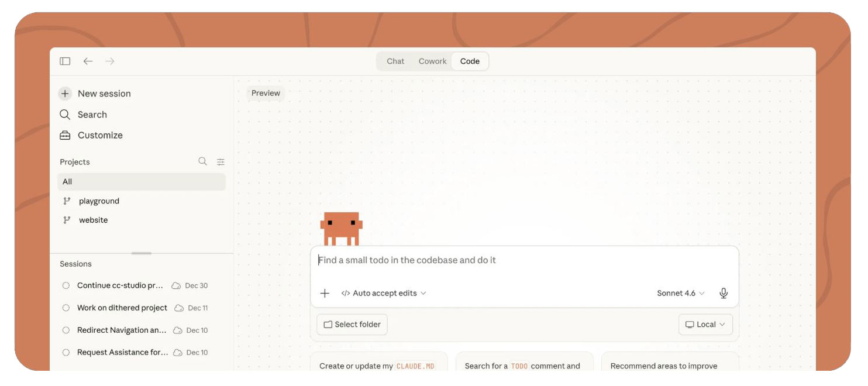Select the playground project

99,201
